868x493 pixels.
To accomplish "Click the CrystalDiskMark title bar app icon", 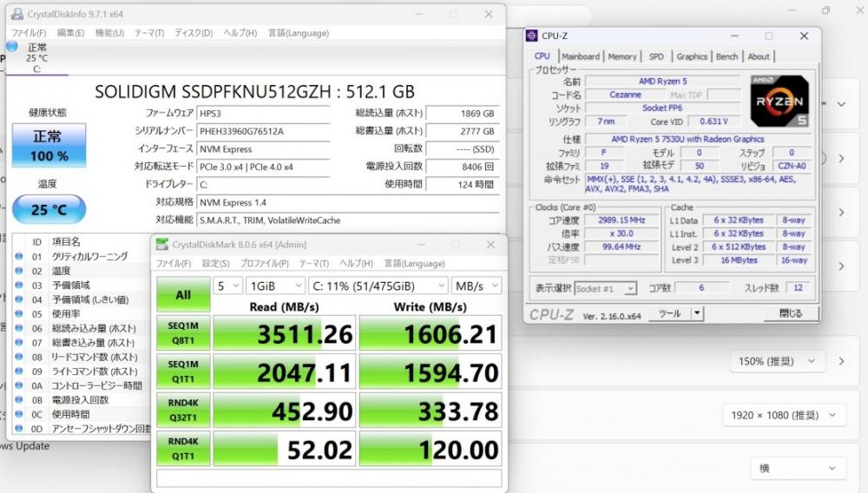I will (162, 245).
